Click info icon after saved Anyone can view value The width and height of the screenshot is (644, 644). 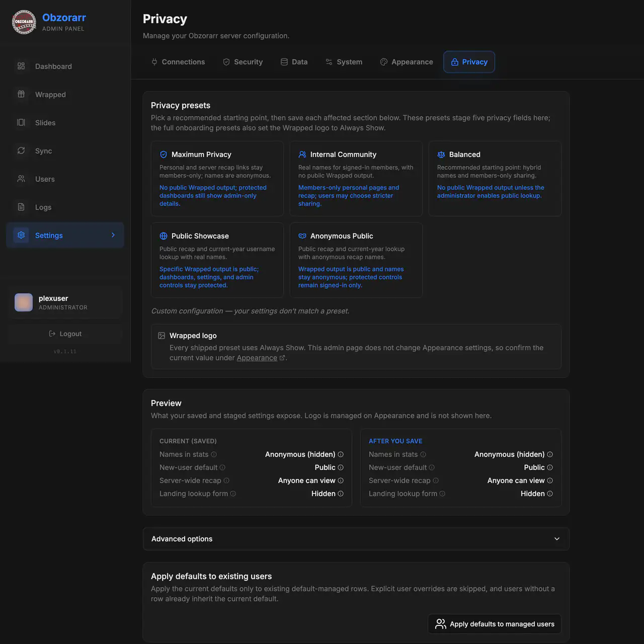(x=341, y=480)
